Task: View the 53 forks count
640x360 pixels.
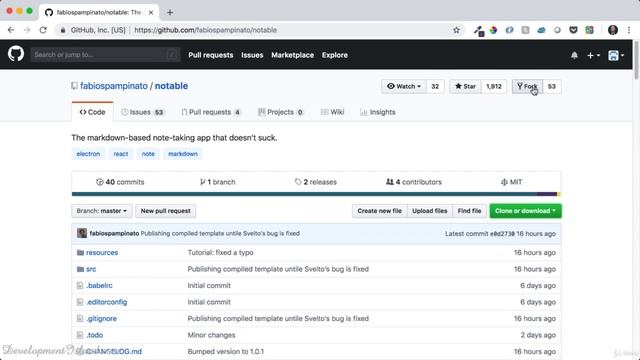Action: coord(551,87)
